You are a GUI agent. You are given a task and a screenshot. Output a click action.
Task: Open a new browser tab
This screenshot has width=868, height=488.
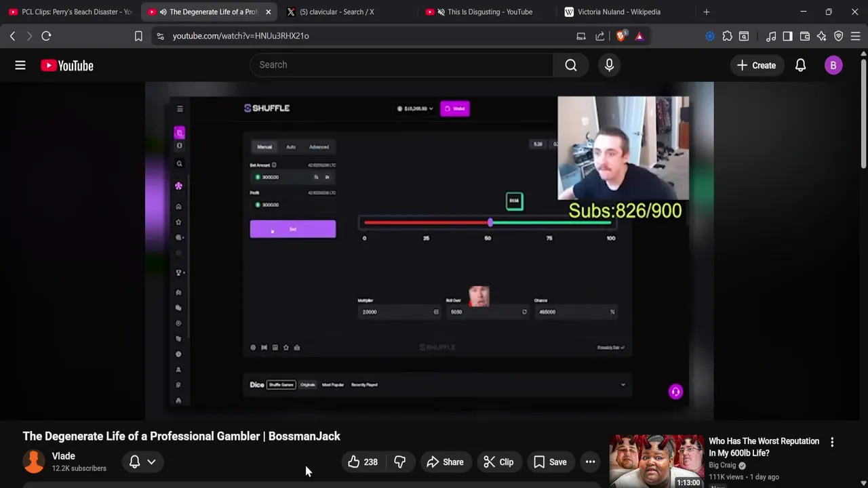pyautogui.click(x=707, y=12)
